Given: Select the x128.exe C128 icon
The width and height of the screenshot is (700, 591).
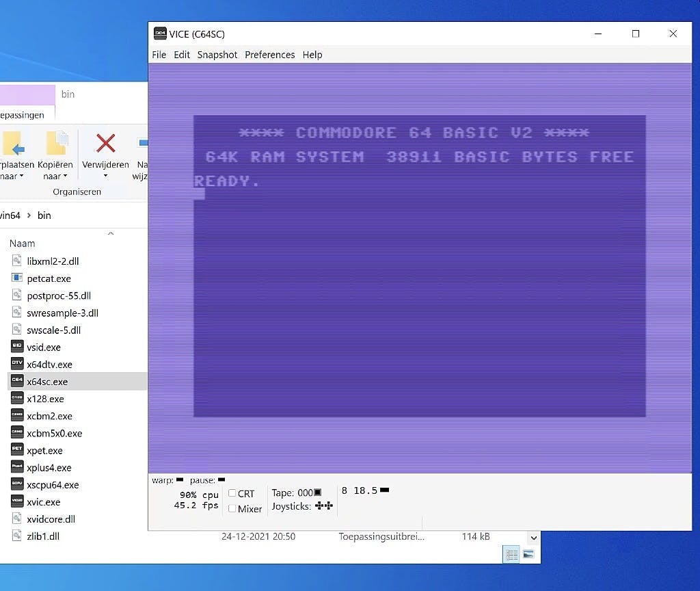Looking at the screenshot, I should pyautogui.click(x=17, y=398).
